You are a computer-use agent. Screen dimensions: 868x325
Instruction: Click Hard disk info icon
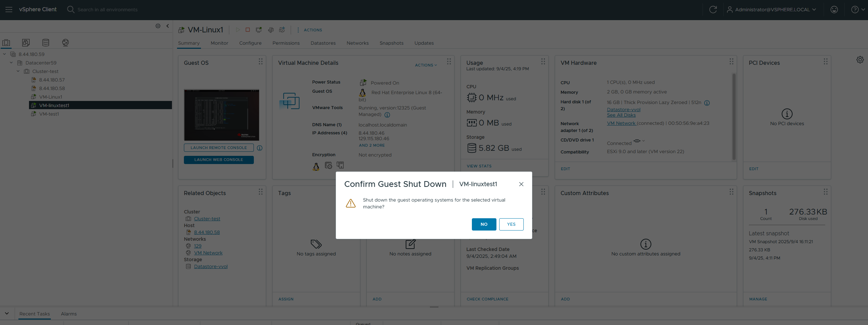click(x=707, y=103)
